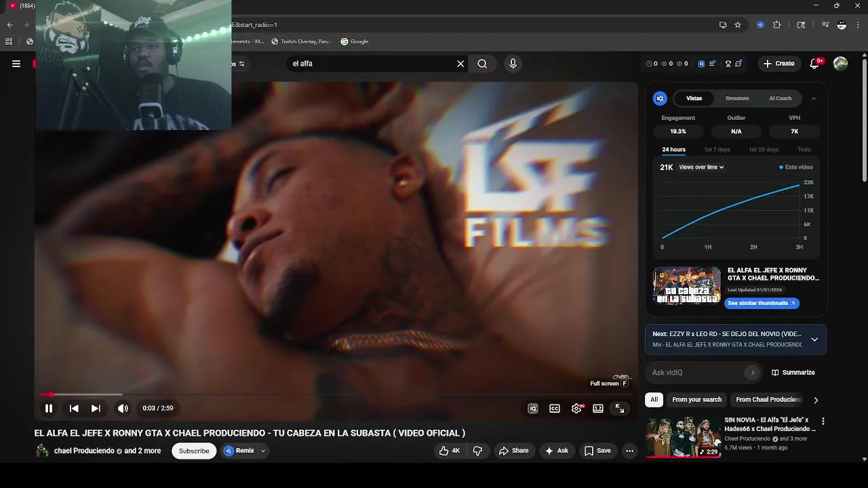Image resolution: width=868 pixels, height=488 pixels.
Task: Click the Ask button
Action: tap(556, 451)
